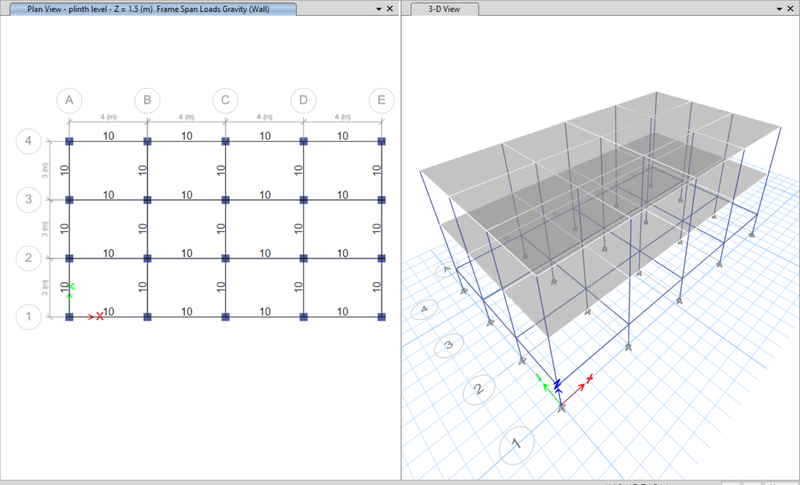Select the origin support below the 3-D axes
800x485 pixels.
click(x=562, y=408)
